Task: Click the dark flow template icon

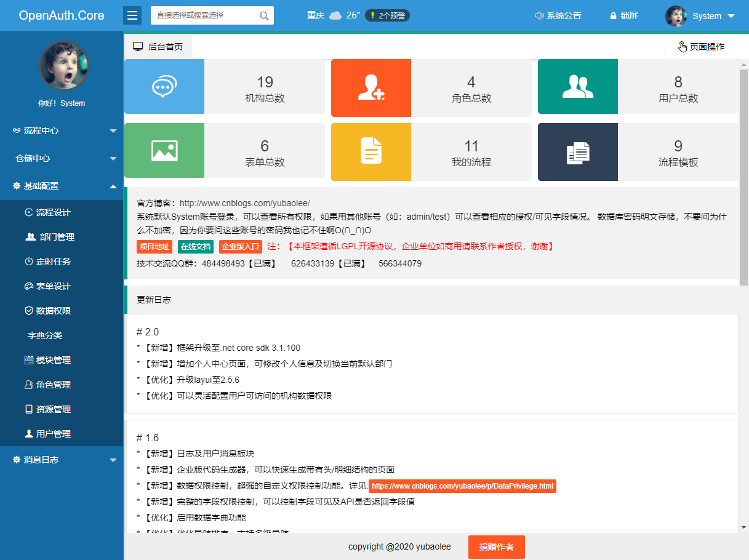Action: click(577, 151)
